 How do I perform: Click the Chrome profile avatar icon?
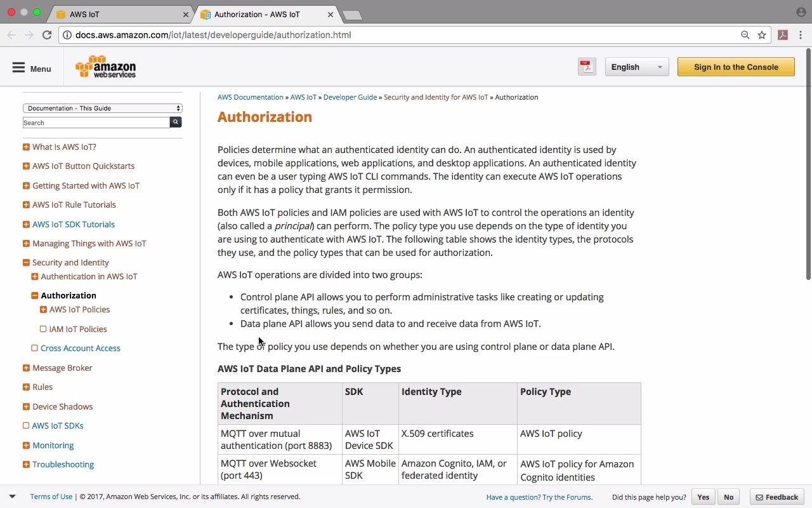pos(801,12)
